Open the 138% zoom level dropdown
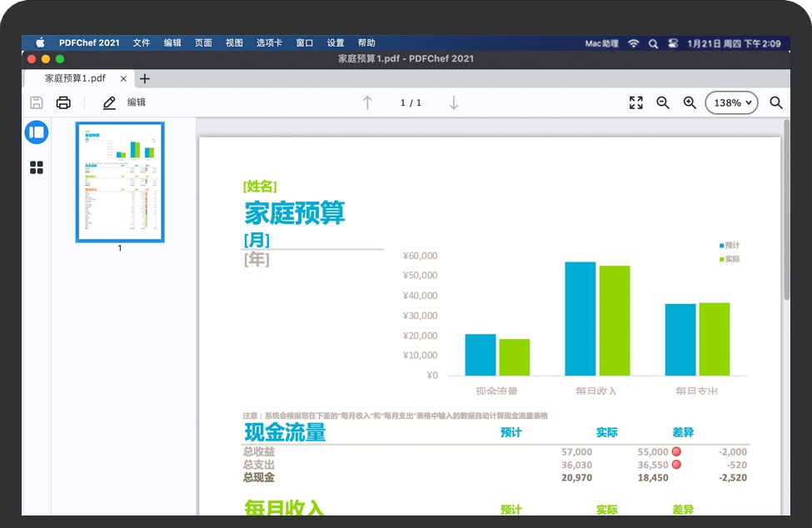 coord(731,102)
